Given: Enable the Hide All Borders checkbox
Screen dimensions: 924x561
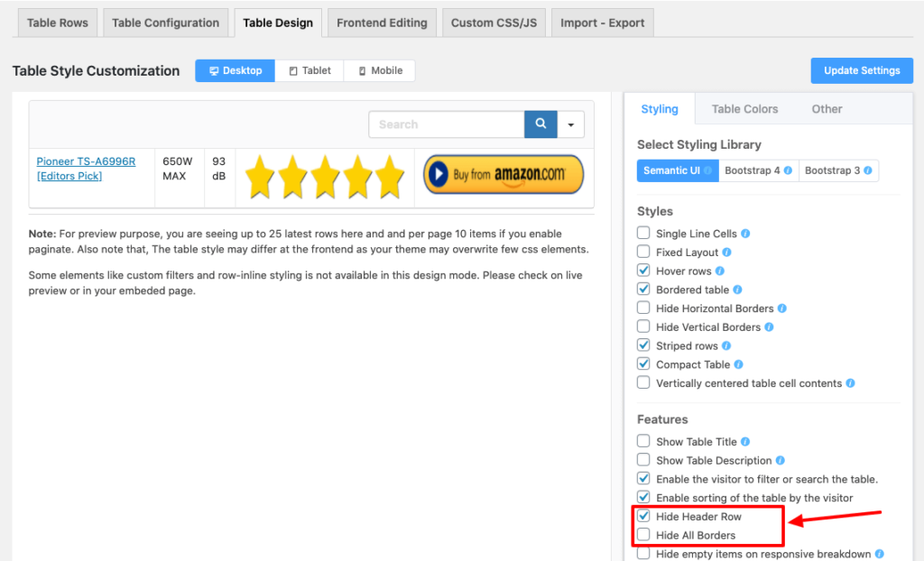Looking at the screenshot, I should 643,535.
